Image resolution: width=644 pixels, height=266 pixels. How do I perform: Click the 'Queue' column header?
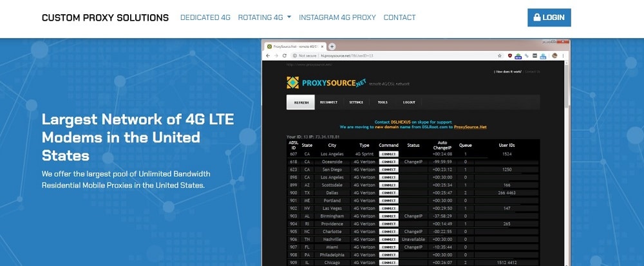coord(466,146)
